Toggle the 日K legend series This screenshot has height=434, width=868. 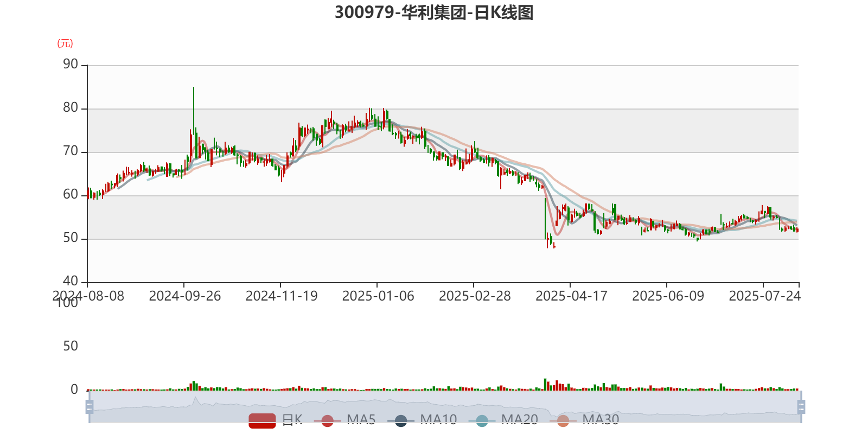point(276,420)
